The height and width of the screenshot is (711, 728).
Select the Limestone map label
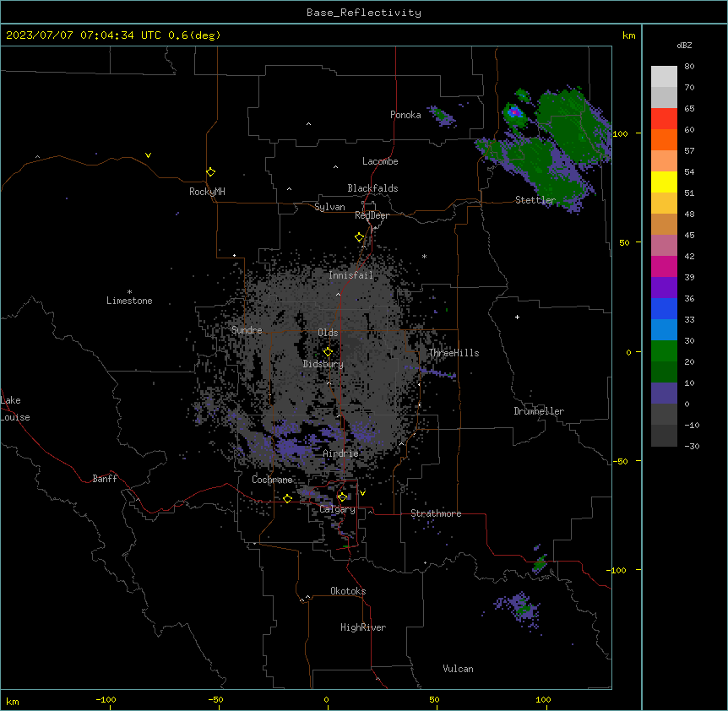pos(129,301)
